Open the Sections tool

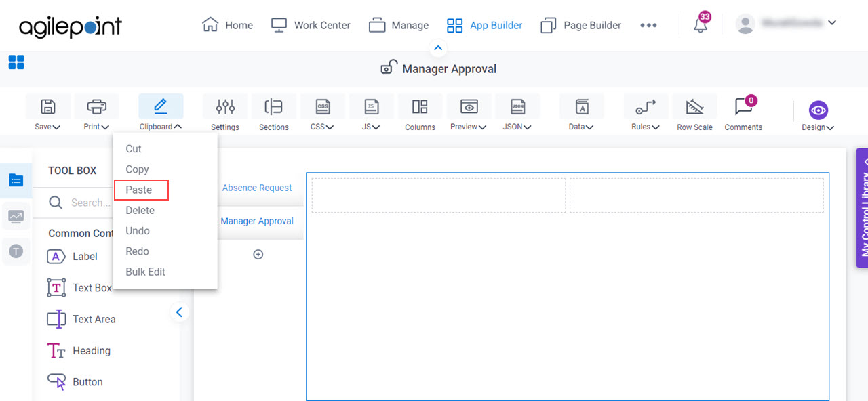274,113
